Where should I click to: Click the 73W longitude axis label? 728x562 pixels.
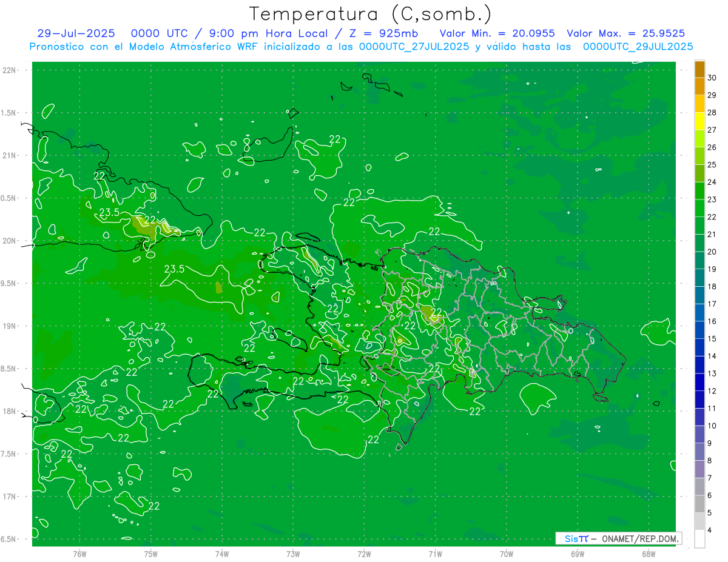click(293, 554)
